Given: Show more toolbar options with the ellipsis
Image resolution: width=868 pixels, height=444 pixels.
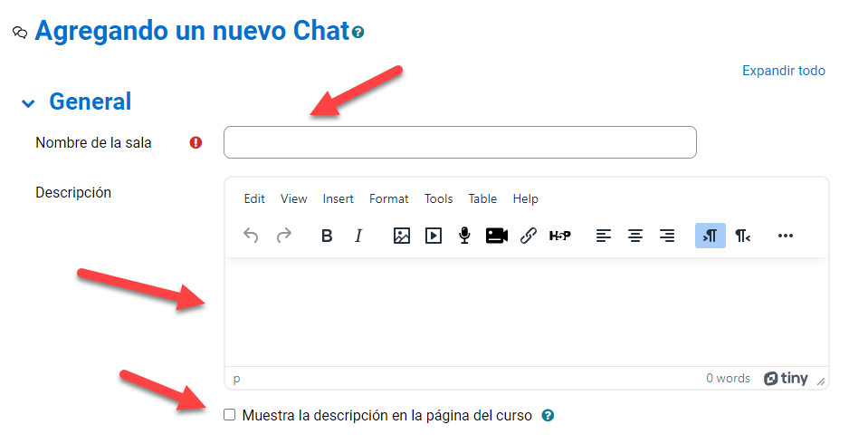Looking at the screenshot, I should [x=785, y=236].
